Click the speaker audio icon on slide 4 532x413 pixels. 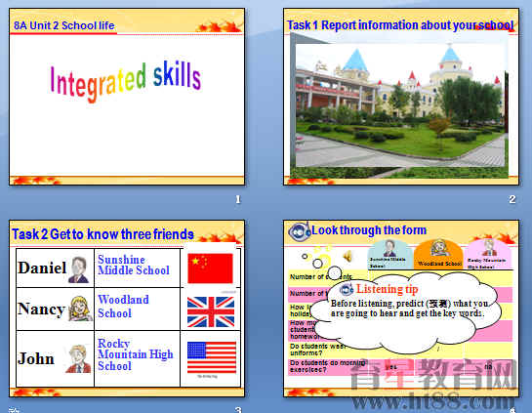click(348, 256)
